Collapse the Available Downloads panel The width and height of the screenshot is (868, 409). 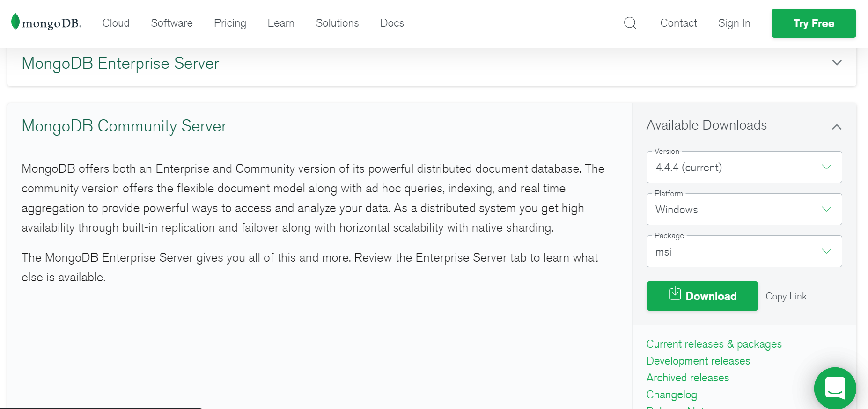click(837, 127)
